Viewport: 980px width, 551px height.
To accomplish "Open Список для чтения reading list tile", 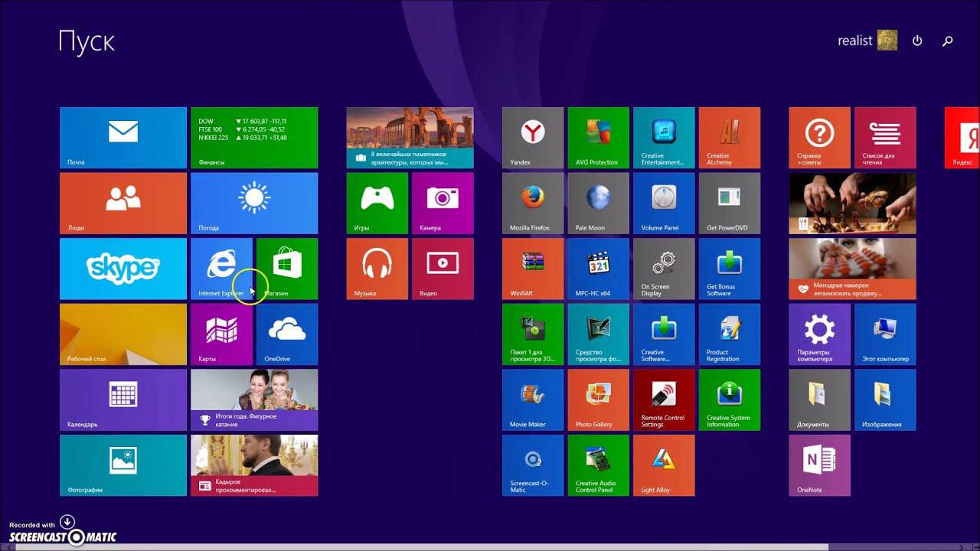I will click(885, 138).
